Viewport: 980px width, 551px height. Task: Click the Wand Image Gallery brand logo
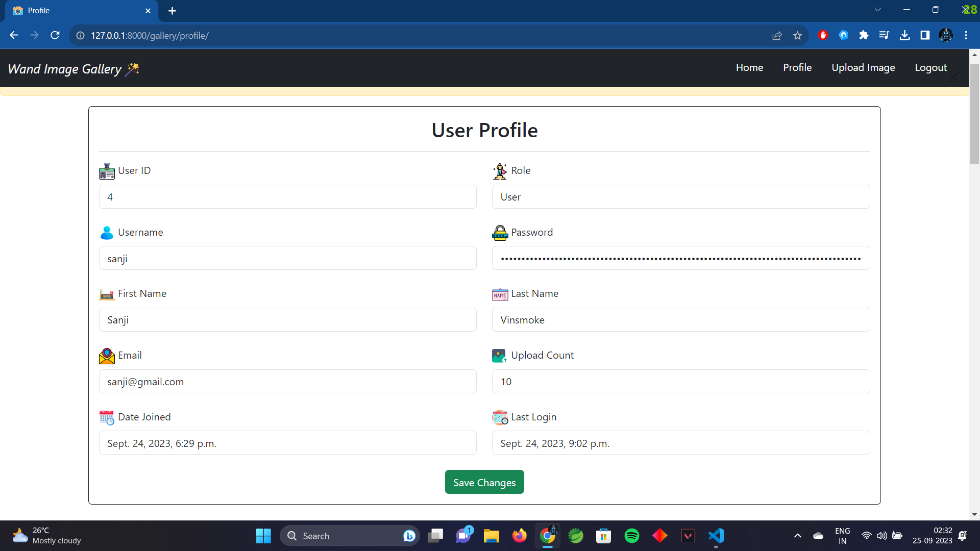(73, 69)
